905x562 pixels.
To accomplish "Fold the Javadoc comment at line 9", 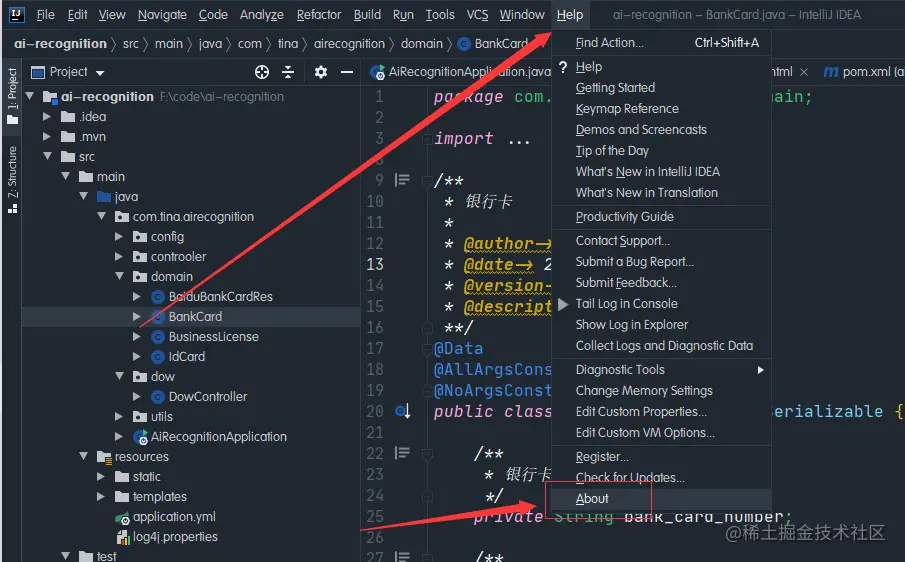I will (428, 181).
